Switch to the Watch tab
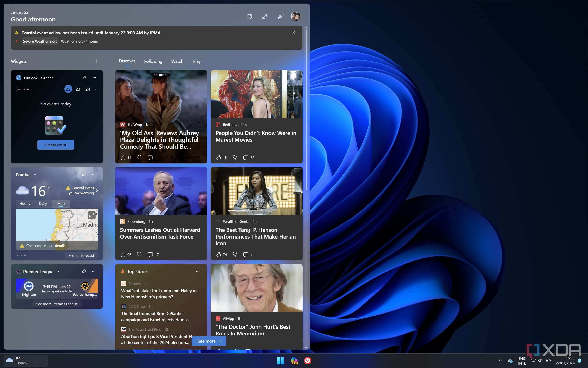This screenshot has height=368, width=588. (177, 61)
